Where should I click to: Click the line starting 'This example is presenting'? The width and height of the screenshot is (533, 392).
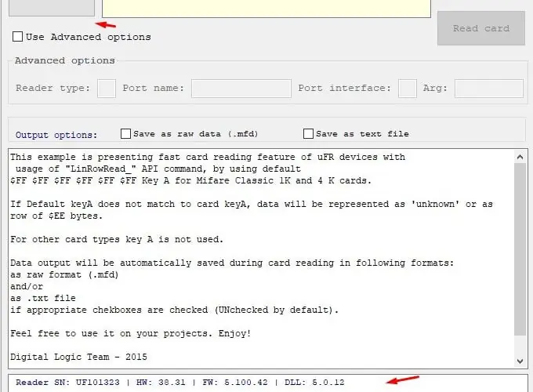208,157
